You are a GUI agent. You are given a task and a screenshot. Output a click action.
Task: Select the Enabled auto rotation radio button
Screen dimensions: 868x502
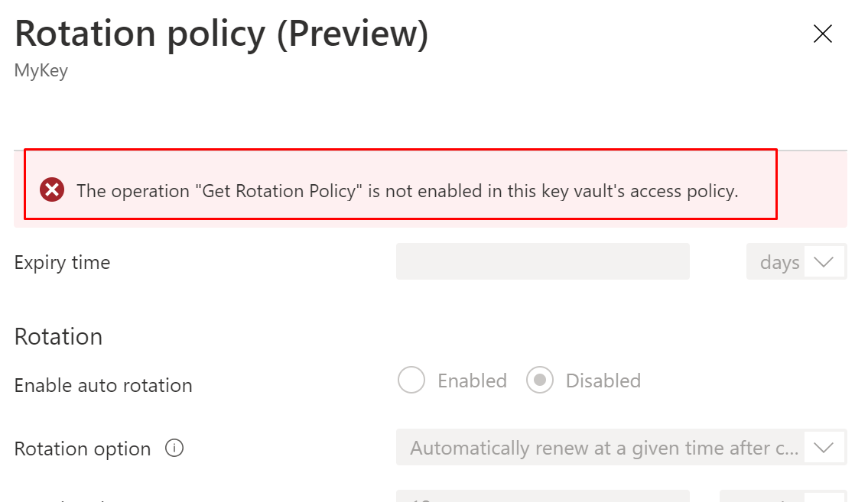(x=411, y=381)
